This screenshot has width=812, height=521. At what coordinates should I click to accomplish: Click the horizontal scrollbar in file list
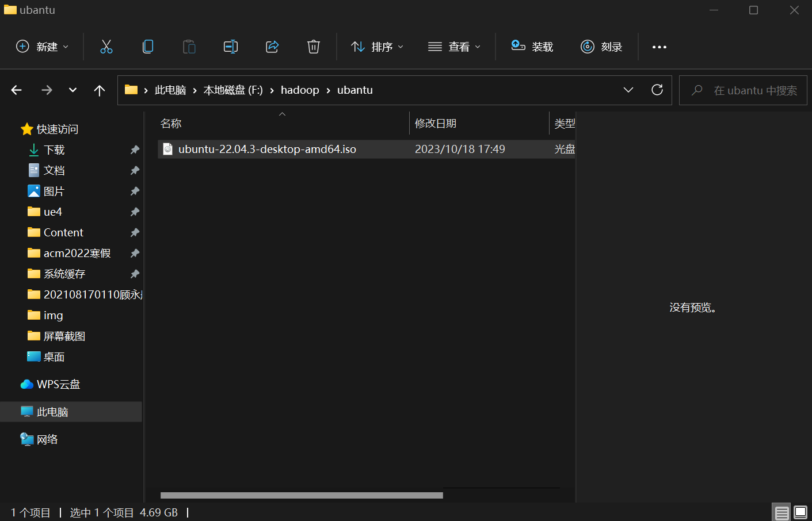pyautogui.click(x=302, y=495)
